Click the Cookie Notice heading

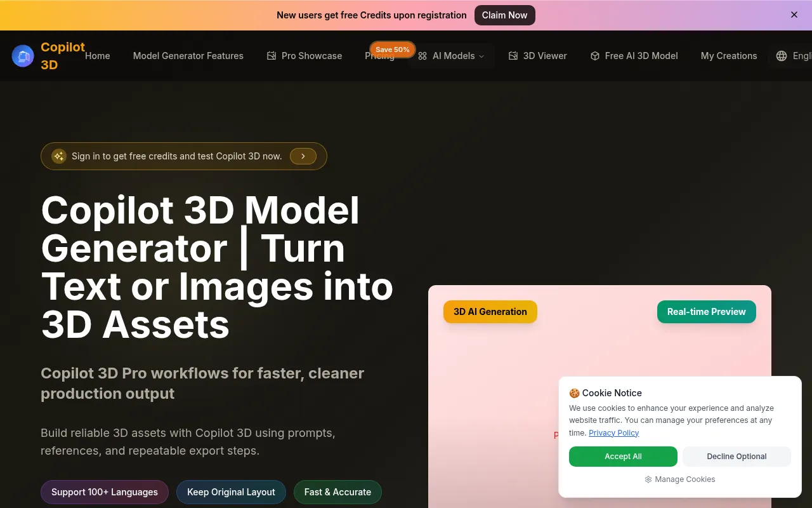(605, 393)
